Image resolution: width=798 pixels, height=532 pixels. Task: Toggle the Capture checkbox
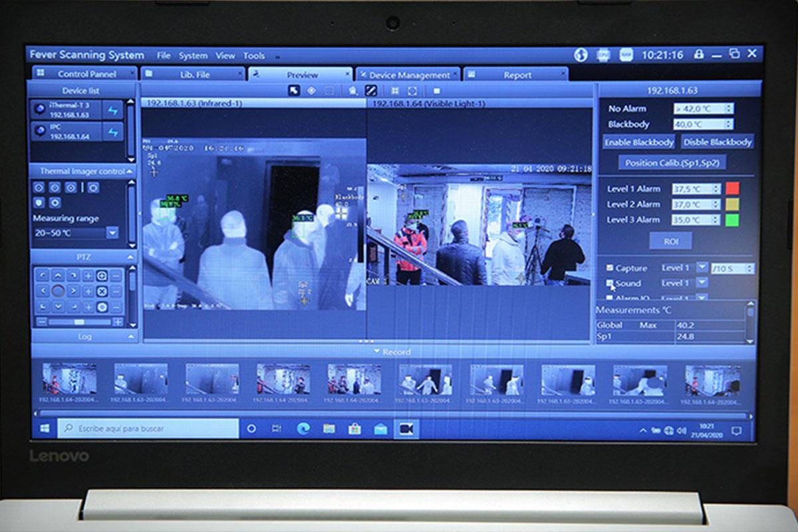610,268
